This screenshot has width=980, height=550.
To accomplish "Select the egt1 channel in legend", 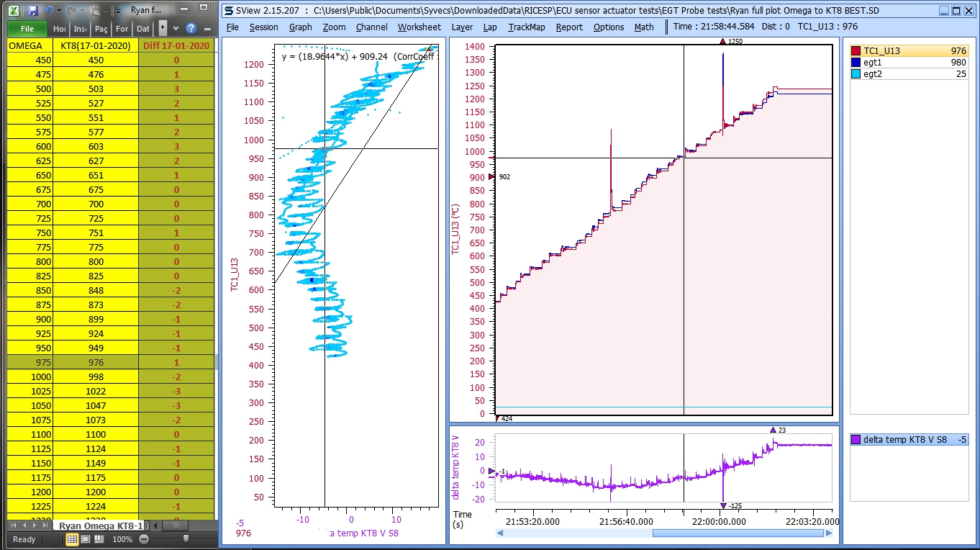I will click(x=873, y=63).
